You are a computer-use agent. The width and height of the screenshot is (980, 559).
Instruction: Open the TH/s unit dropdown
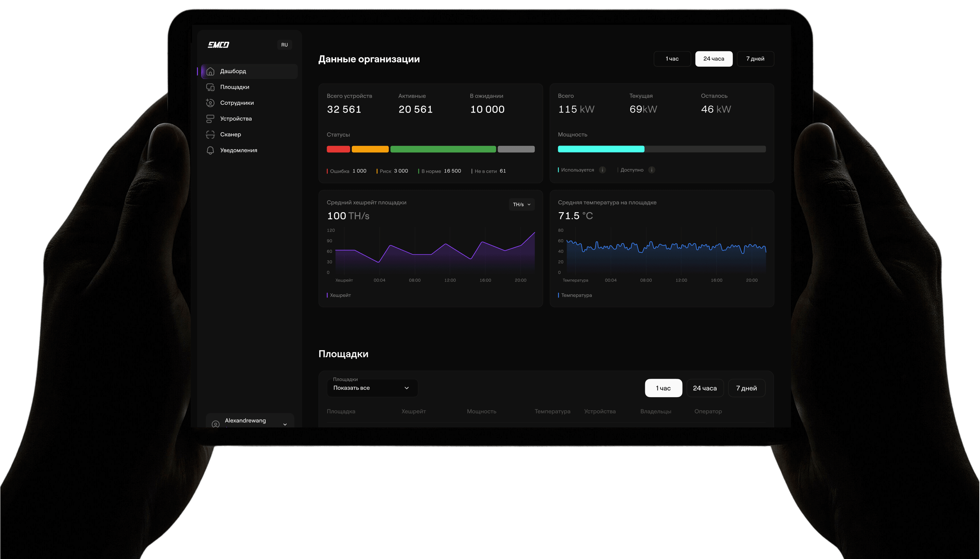click(522, 205)
